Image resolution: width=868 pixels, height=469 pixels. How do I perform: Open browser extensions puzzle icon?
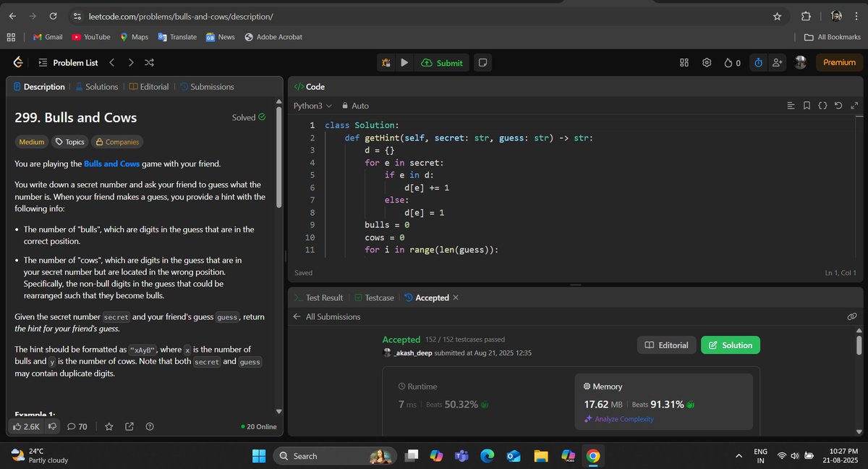[x=806, y=16]
